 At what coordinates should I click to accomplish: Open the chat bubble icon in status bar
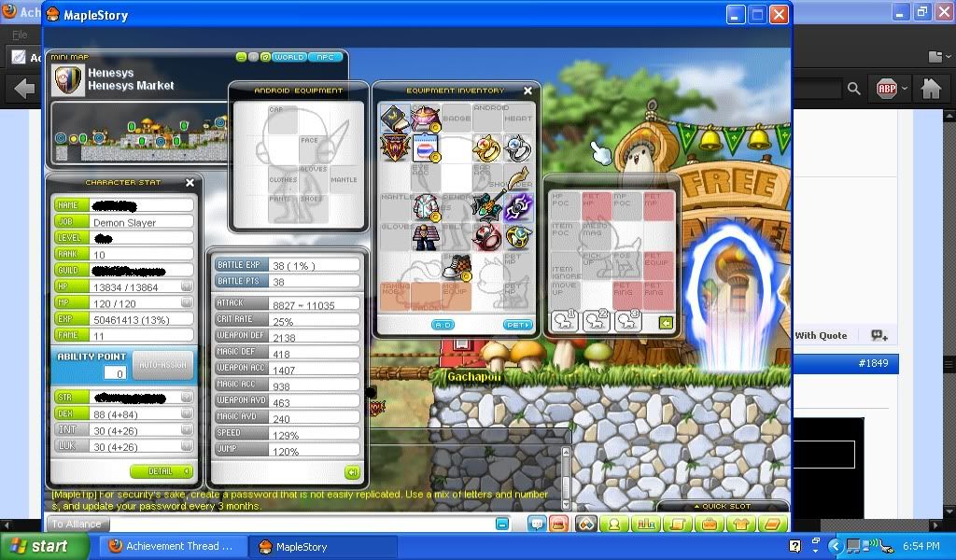(537, 524)
